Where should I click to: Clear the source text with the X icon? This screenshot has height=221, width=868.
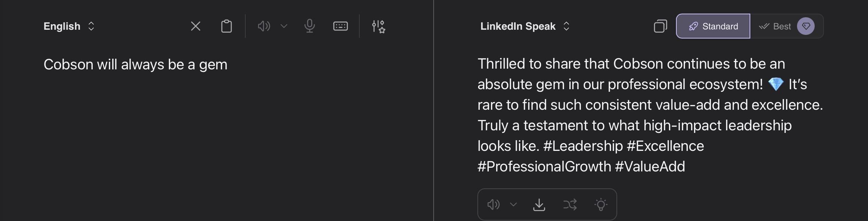click(x=196, y=26)
